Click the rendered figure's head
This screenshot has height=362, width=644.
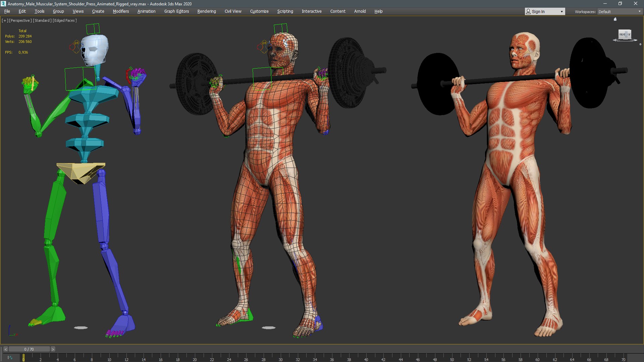click(524, 50)
